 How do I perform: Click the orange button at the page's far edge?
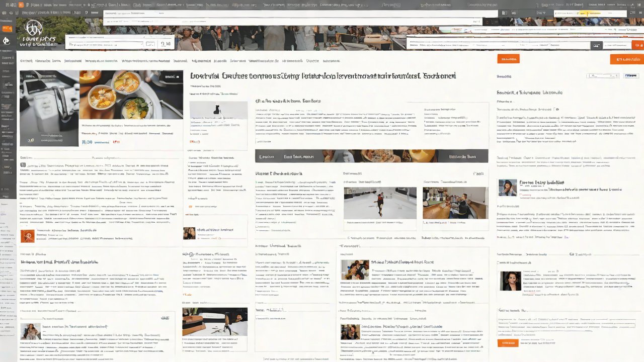click(627, 59)
